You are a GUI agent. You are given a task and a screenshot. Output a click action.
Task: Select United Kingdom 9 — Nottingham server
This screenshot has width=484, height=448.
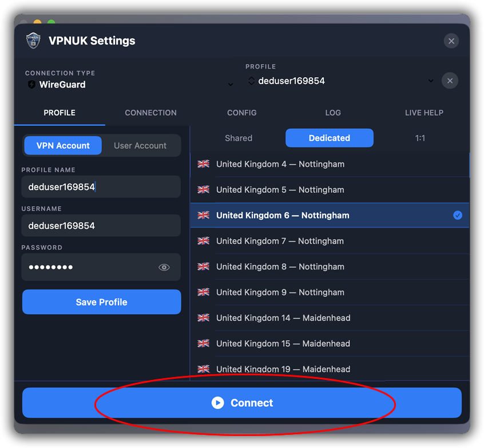click(330, 292)
